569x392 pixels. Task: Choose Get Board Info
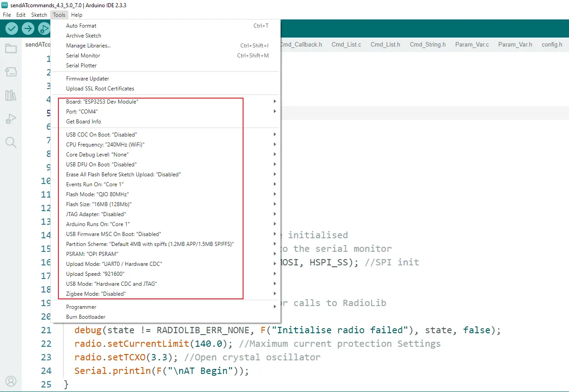(x=84, y=122)
